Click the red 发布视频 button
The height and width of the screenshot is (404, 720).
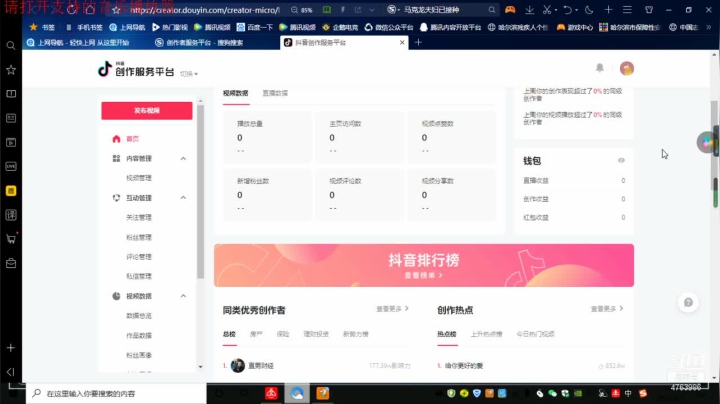(x=147, y=111)
